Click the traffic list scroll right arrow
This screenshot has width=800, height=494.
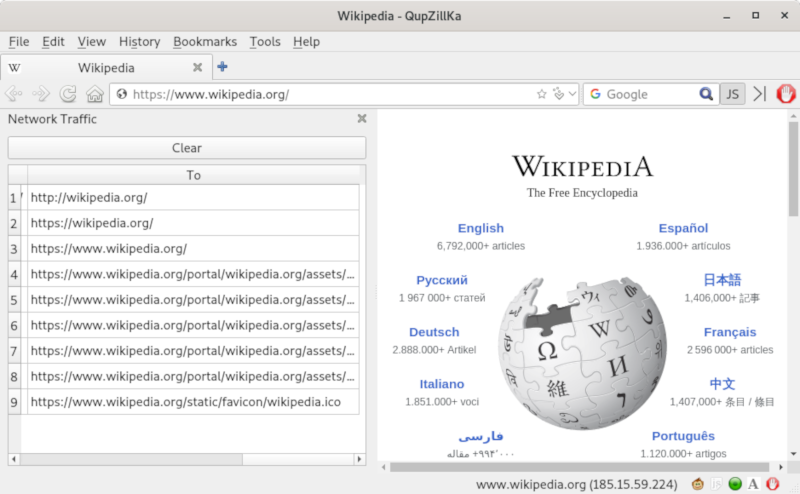[x=360, y=459]
